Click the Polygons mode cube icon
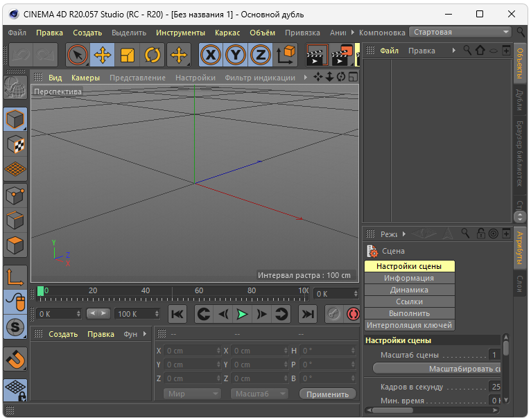The width and height of the screenshot is (531, 420). [x=15, y=245]
